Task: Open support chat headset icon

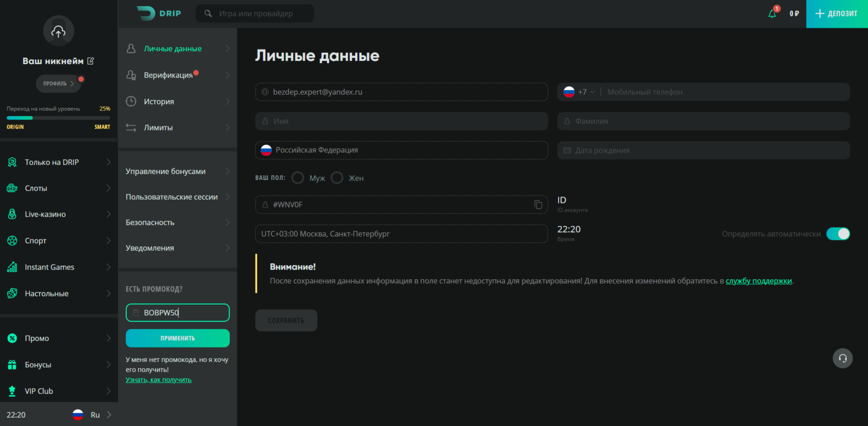Action: [842, 358]
